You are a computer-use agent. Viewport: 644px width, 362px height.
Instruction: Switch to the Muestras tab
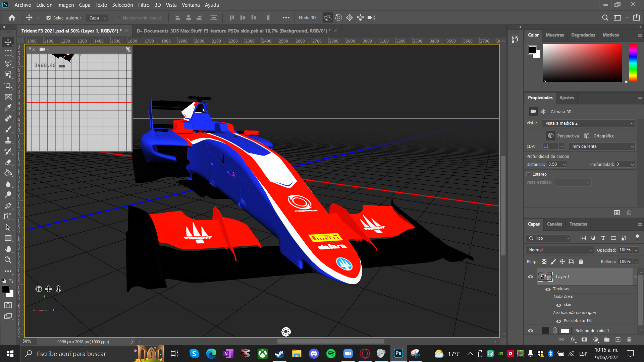click(x=554, y=35)
